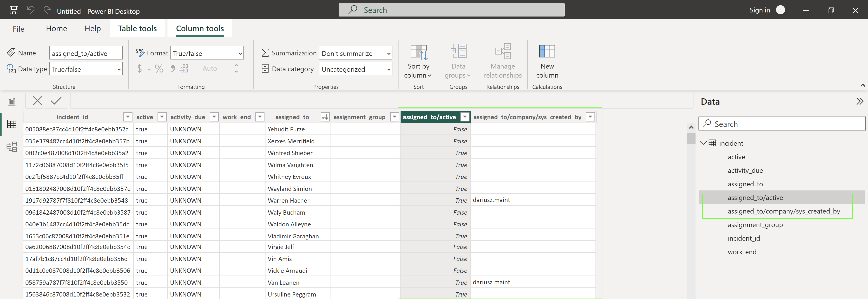Switch to Table tools tab
The height and width of the screenshot is (299, 868).
137,29
